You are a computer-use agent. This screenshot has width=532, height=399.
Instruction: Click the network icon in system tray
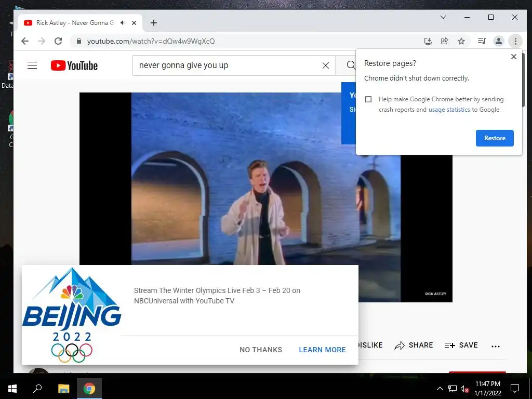click(453, 389)
